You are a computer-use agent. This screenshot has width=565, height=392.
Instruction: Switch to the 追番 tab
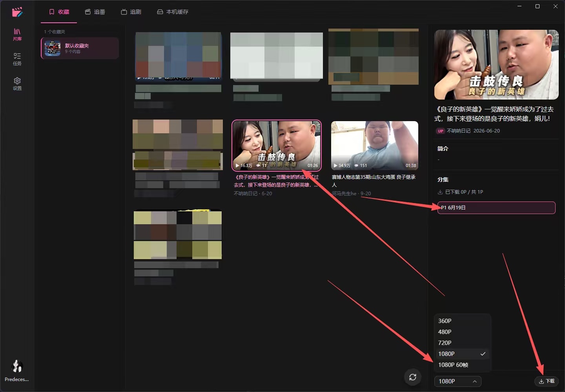click(x=95, y=12)
